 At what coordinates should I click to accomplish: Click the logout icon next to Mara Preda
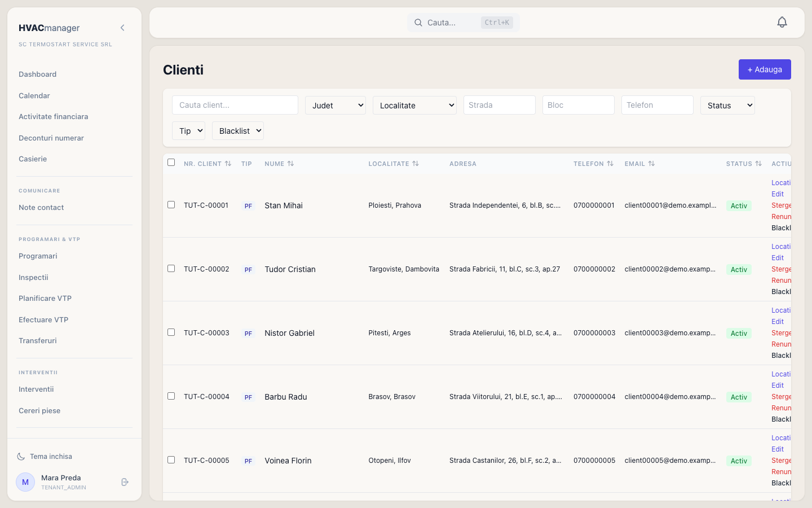point(125,482)
